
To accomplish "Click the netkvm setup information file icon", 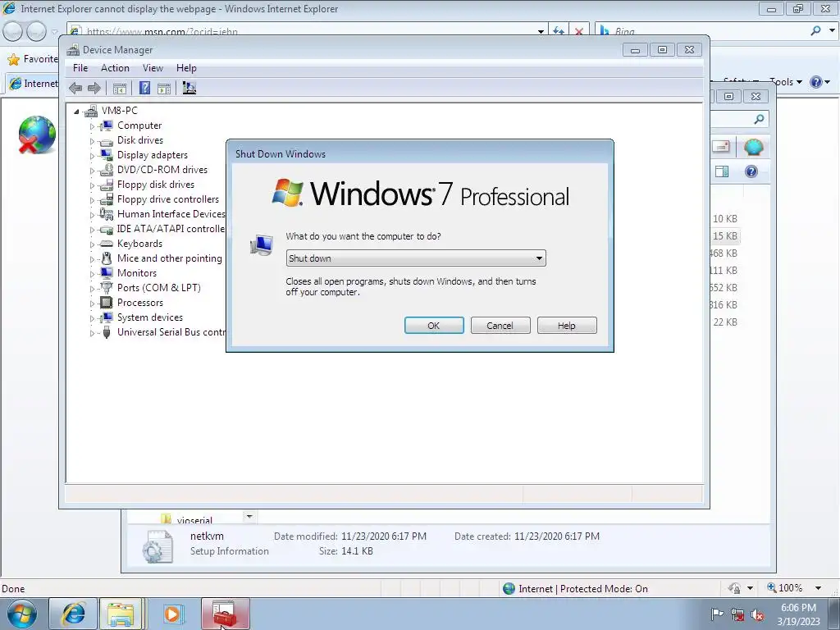I will pos(158,546).
